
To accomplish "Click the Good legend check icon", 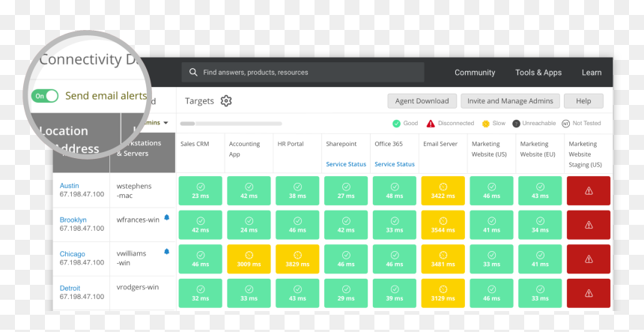I will [x=396, y=123].
